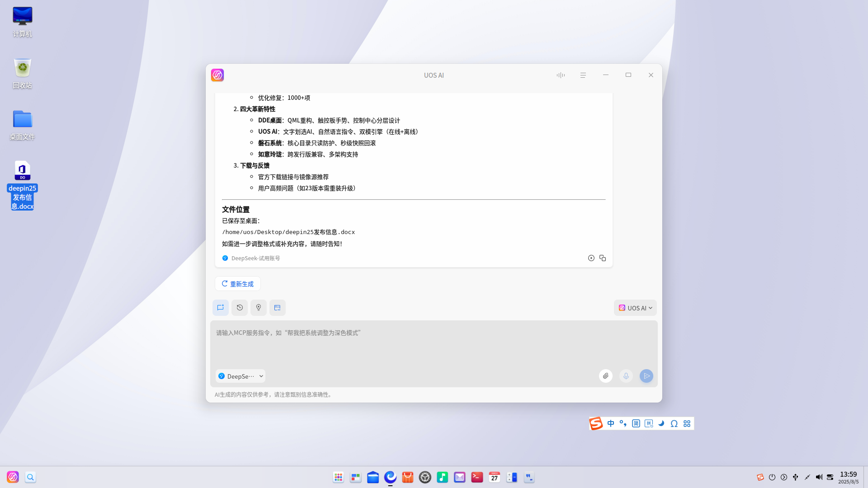
Task: Click the MCP service window icon beside lightbulb
Action: coord(278,308)
